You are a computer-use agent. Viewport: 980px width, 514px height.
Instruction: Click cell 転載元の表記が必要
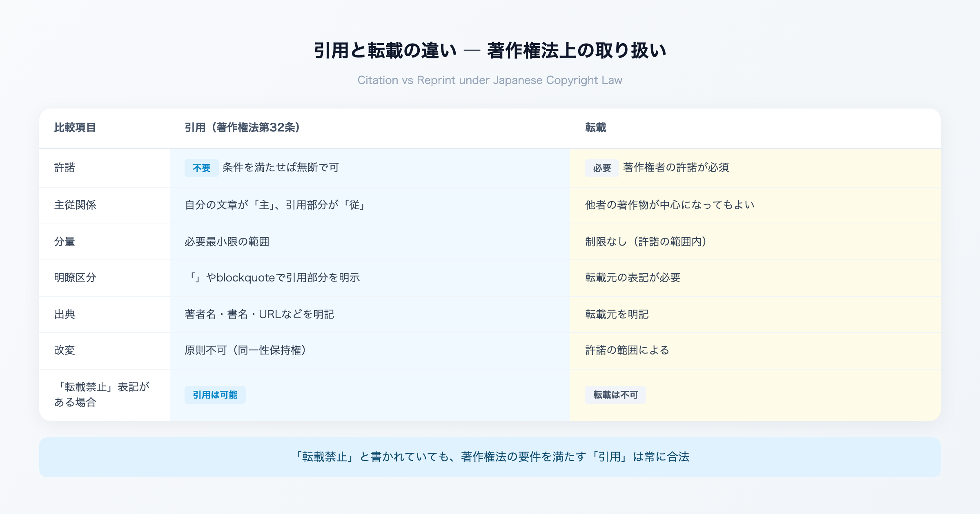pos(633,277)
